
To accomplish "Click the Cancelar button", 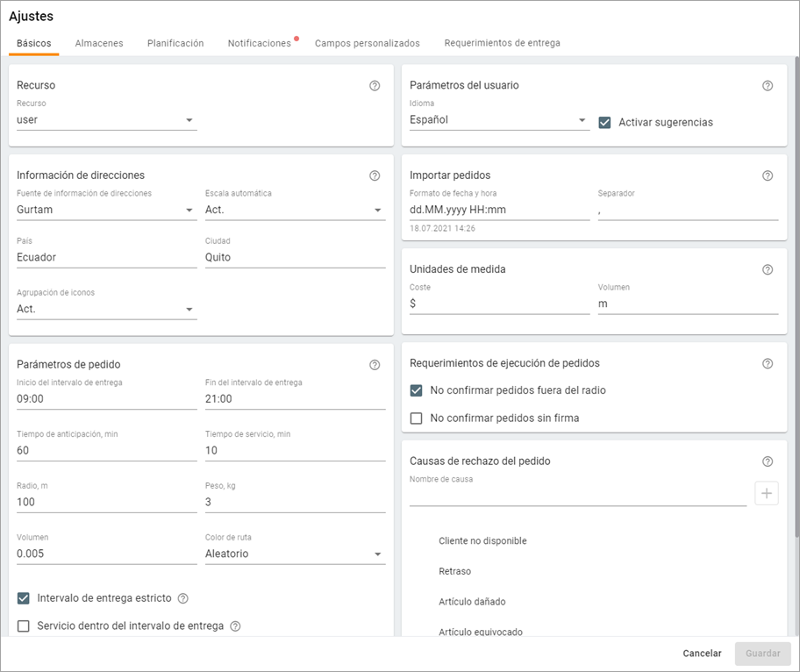I will coord(702,654).
